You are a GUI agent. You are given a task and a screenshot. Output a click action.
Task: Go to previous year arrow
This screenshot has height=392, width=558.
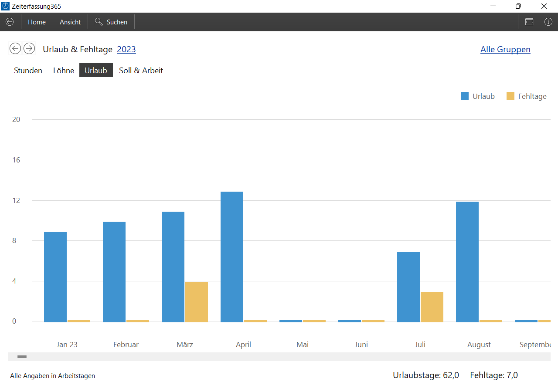pyautogui.click(x=15, y=48)
